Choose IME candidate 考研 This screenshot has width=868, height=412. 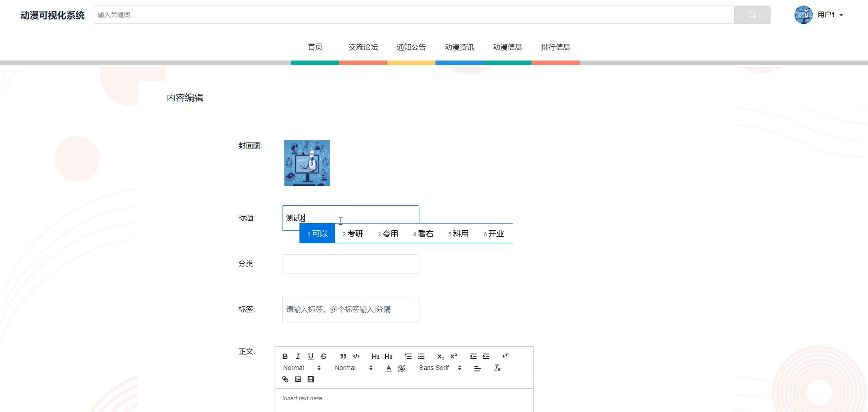click(353, 234)
